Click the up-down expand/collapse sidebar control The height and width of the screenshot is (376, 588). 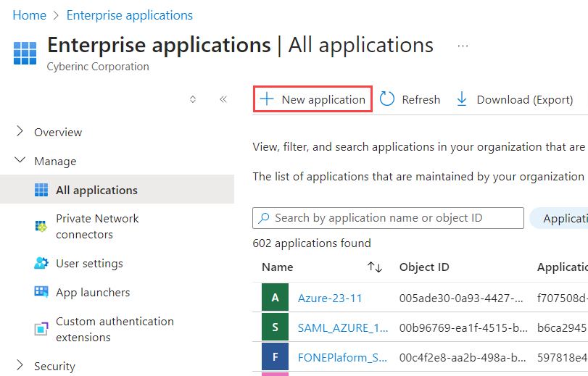(193, 99)
